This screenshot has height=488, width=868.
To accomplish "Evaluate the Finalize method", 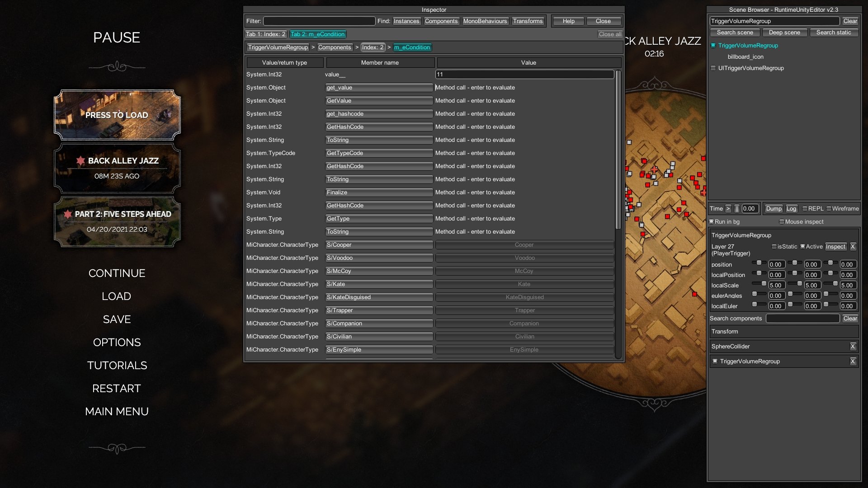I will click(379, 192).
